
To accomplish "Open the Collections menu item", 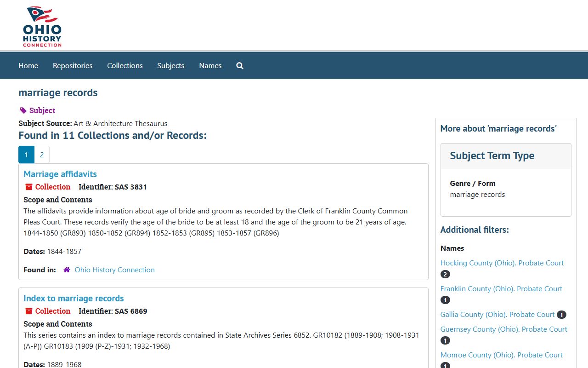I will click(x=125, y=66).
